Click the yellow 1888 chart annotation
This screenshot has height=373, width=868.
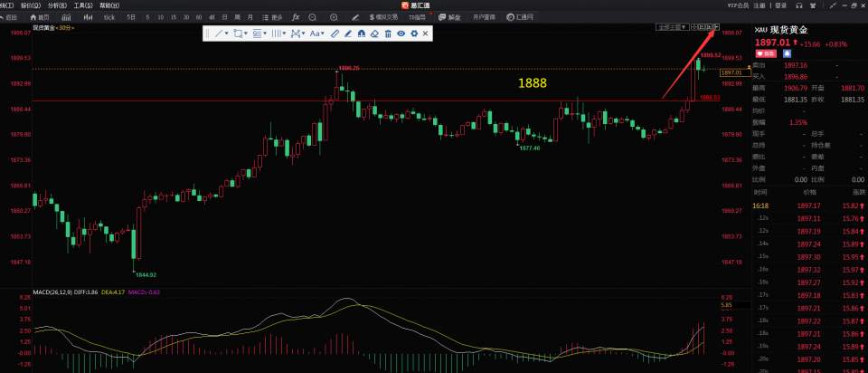[x=533, y=83]
